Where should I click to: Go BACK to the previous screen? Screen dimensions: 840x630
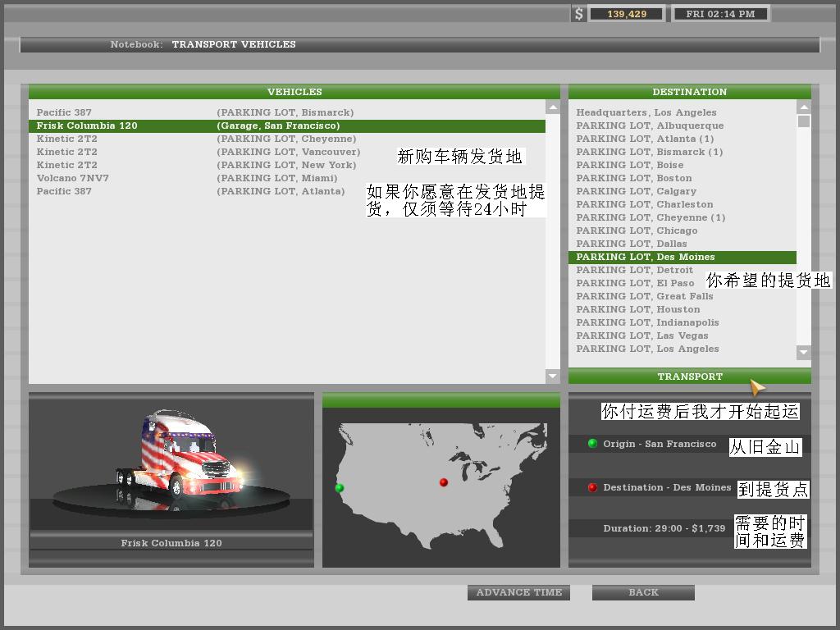tap(643, 592)
